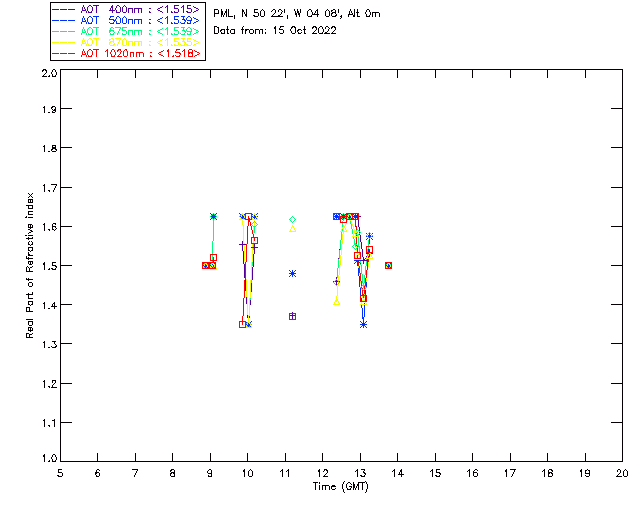Click the x-axis tick label 16
This screenshot has width=640, height=512.
tap(473, 473)
